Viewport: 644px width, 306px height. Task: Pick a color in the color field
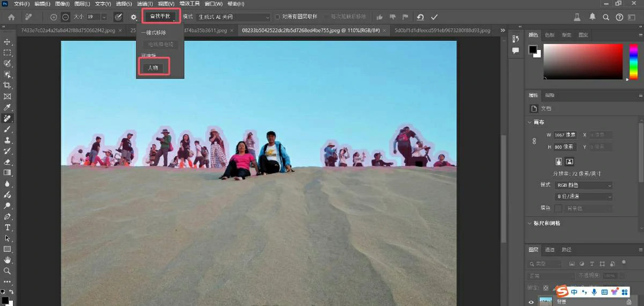point(583,62)
